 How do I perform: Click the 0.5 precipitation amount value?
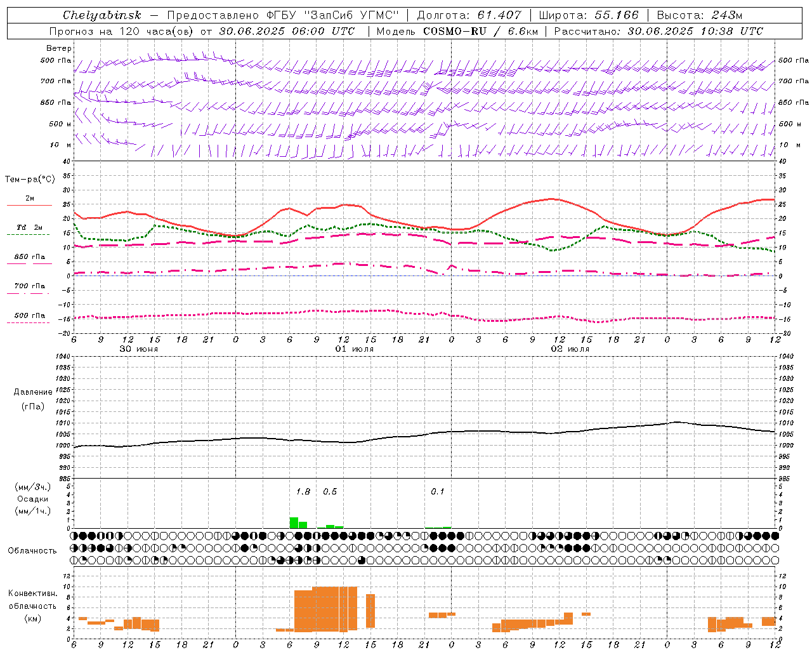(x=330, y=492)
